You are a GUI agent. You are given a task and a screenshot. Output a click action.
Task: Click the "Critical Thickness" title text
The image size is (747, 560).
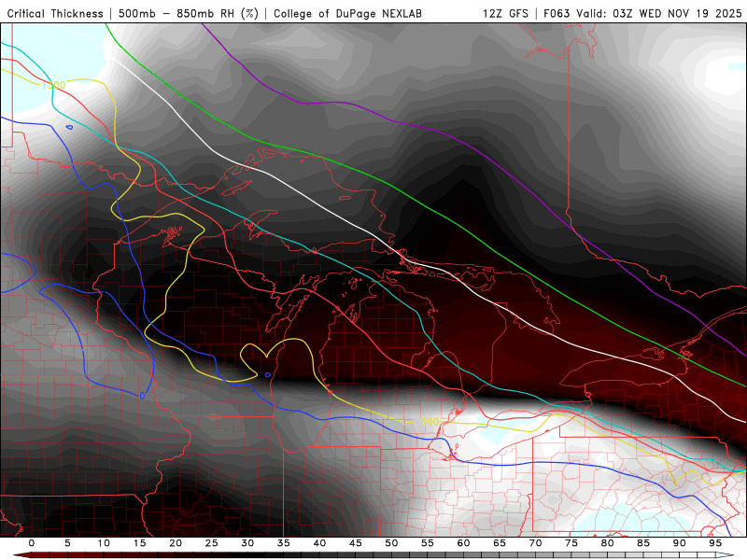click(55, 13)
